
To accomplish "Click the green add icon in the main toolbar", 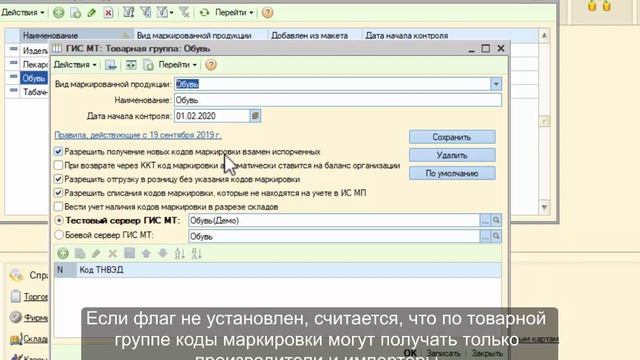I will tap(59, 13).
